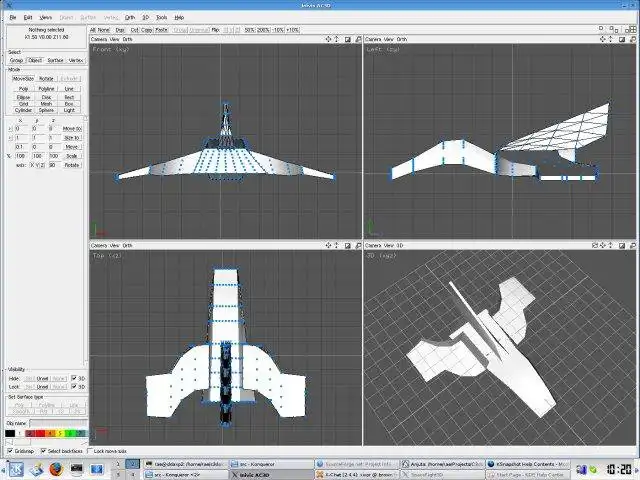Screen dimensions: 640x480
Task: Open Camera menu in Top view
Action: [99, 245]
